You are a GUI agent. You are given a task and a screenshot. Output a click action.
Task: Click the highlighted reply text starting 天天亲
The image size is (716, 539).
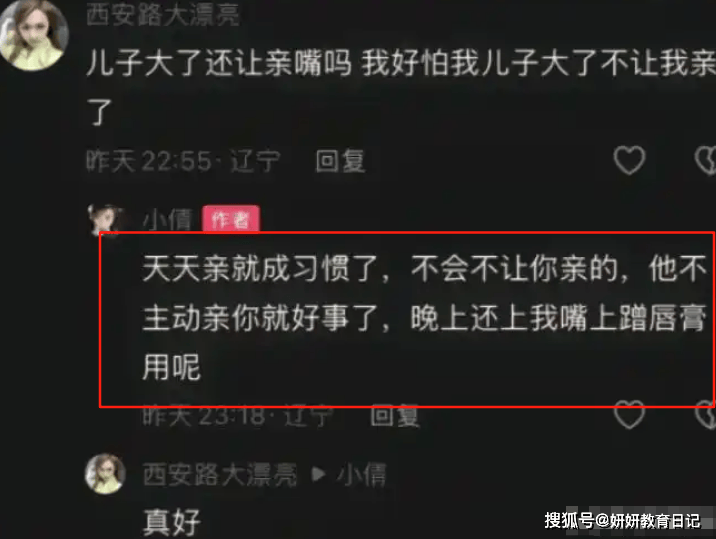point(425,317)
